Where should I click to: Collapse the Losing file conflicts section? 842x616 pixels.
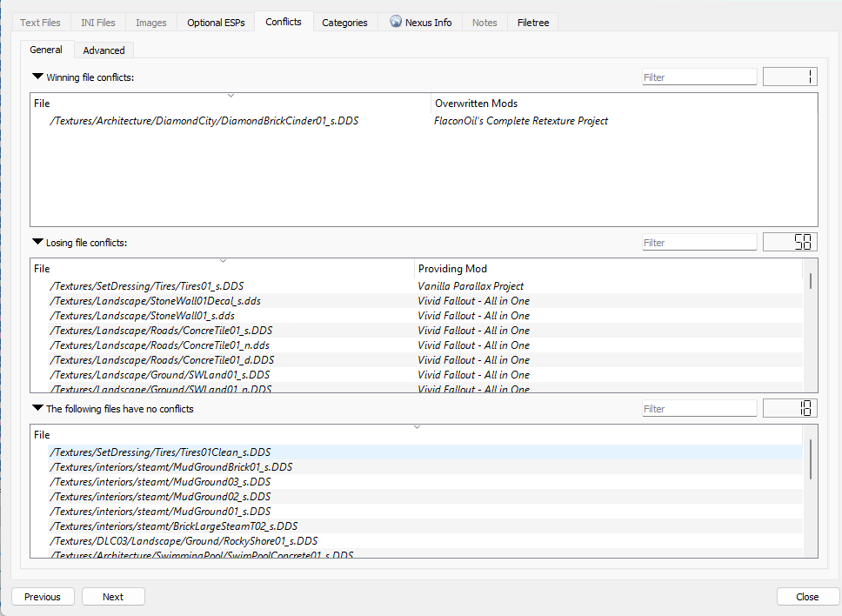[x=37, y=242]
